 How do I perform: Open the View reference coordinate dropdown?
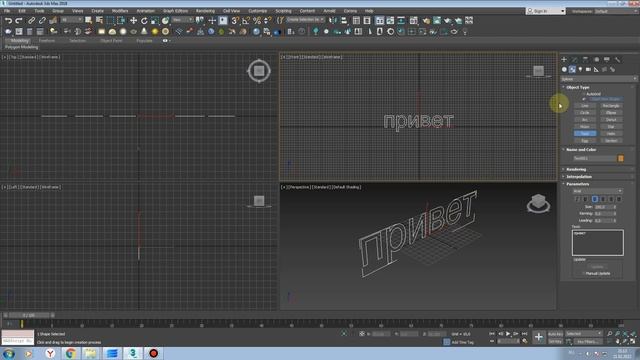pos(182,20)
